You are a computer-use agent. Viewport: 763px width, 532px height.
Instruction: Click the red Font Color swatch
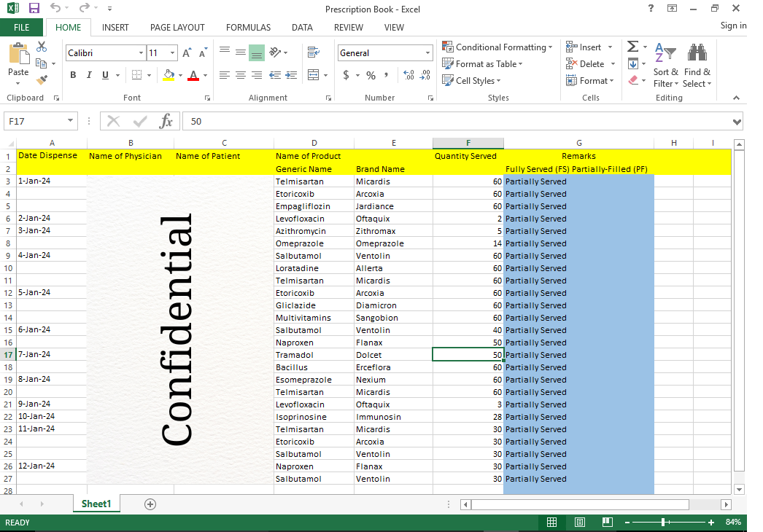pos(193,75)
